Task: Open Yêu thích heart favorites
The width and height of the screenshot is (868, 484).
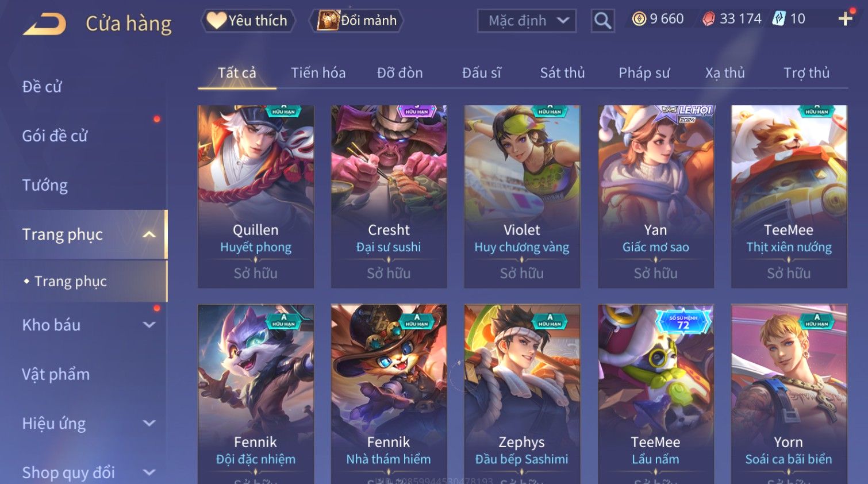Action: click(x=248, y=21)
